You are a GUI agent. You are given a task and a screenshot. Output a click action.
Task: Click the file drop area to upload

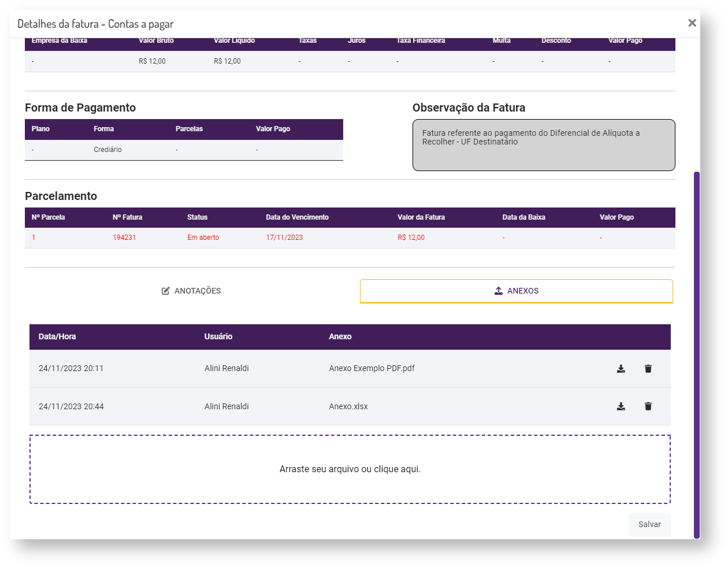click(350, 469)
